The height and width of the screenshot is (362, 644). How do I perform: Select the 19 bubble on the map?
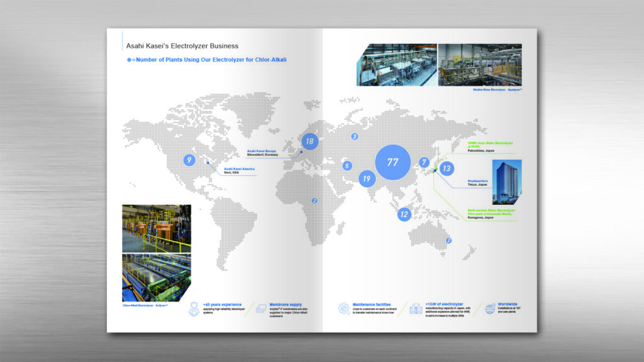(367, 179)
